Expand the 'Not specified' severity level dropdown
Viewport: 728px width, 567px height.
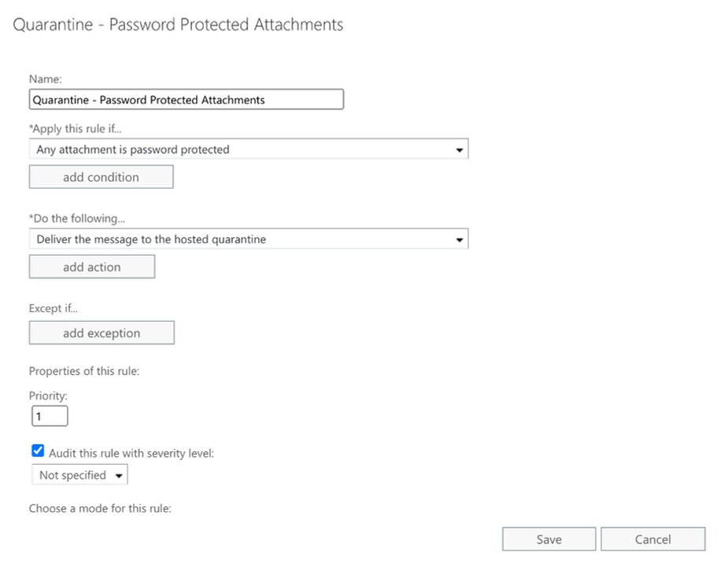point(79,475)
